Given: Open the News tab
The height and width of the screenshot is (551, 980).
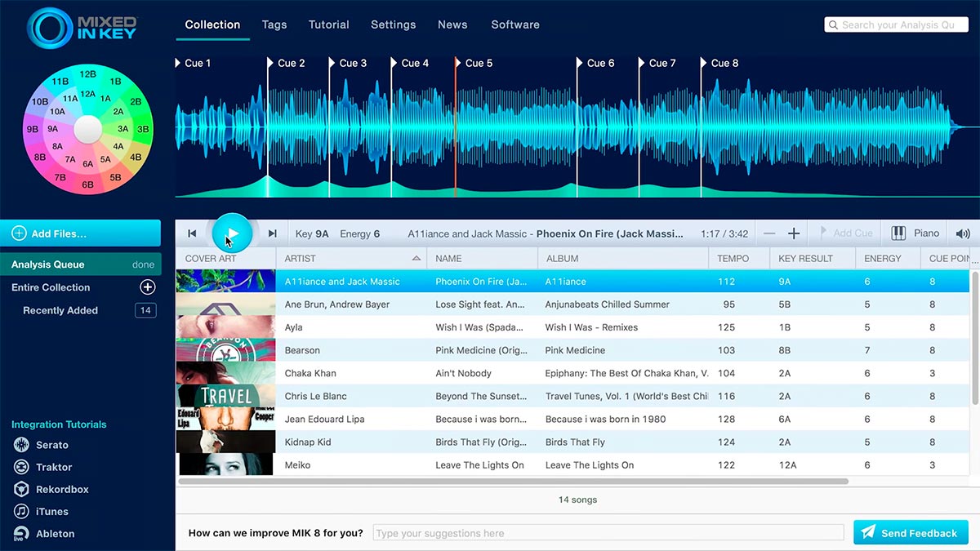Looking at the screenshot, I should (x=452, y=24).
